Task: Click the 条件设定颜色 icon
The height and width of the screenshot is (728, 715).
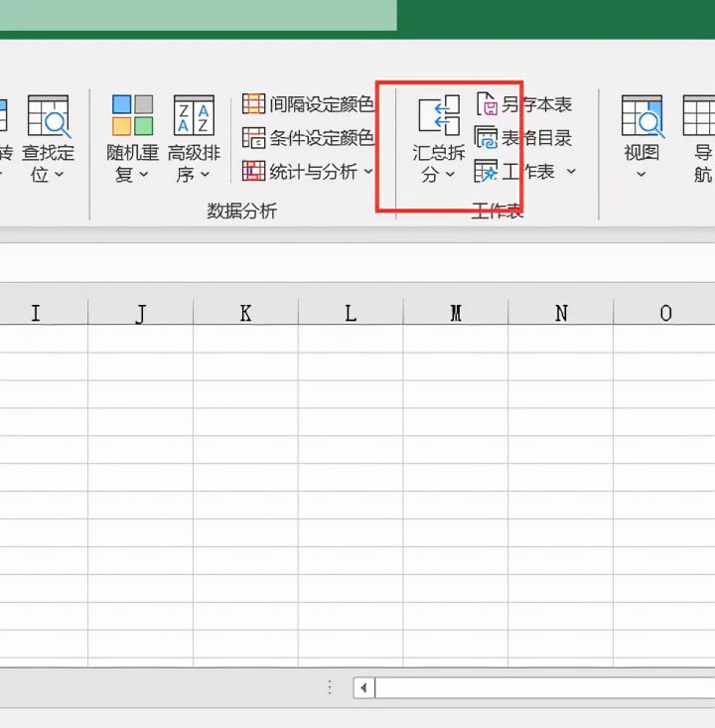Action: point(253,138)
